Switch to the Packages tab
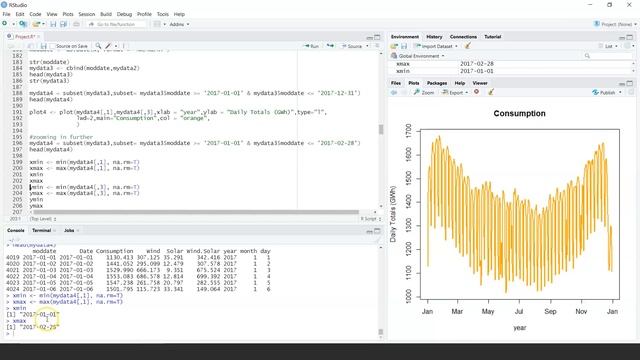The image size is (640, 360). coord(437,83)
